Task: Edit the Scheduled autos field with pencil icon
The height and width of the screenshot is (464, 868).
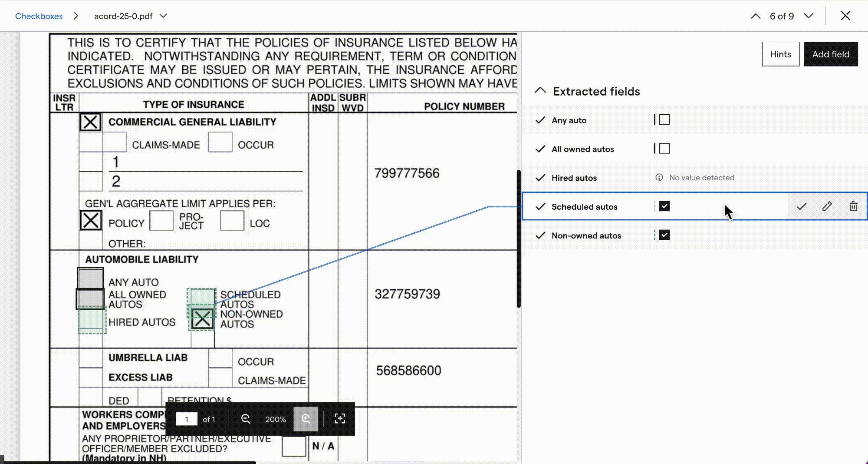Action: 827,206
